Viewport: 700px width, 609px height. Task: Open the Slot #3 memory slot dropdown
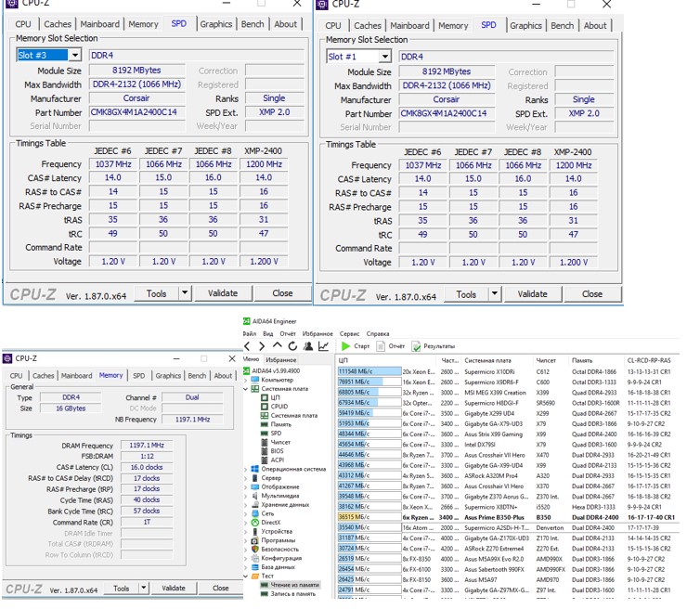click(74, 55)
